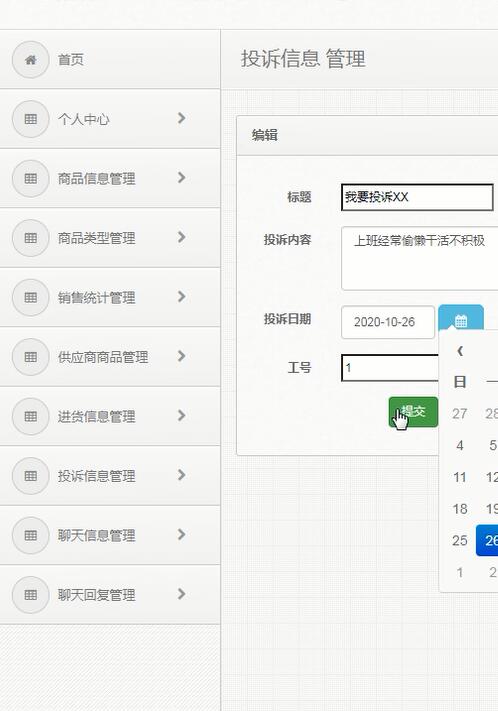Select 进货信息管理 menu label
This screenshot has width=498, height=711.
coord(97,416)
